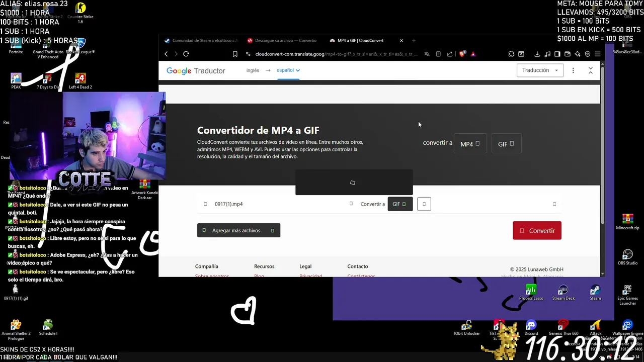
Task: Select 0917(1) (1).gif desktop file
Action: pyautogui.click(x=16, y=292)
